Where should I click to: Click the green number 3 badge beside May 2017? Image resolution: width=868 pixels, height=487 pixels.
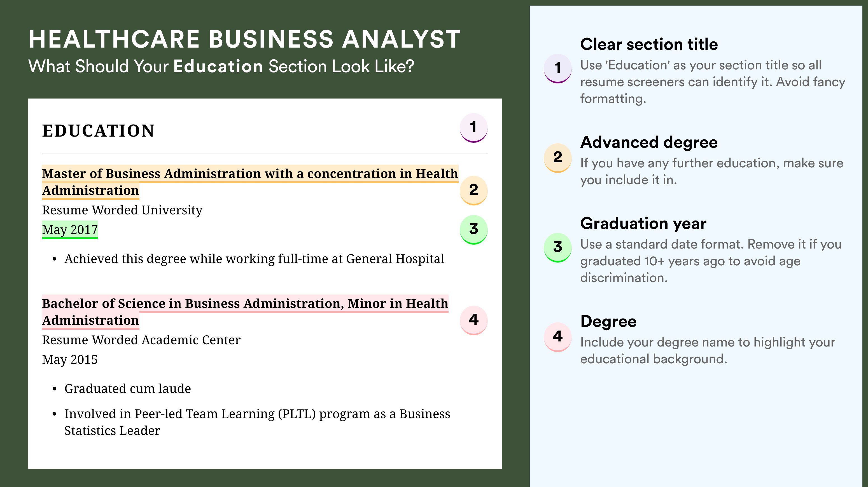(473, 229)
